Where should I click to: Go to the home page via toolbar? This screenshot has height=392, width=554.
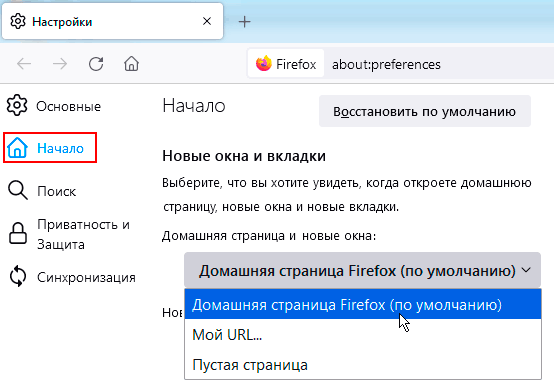131,64
